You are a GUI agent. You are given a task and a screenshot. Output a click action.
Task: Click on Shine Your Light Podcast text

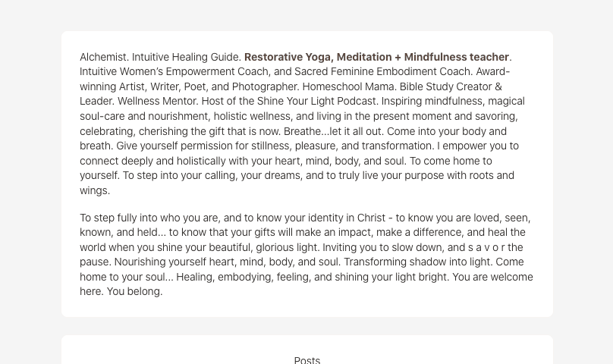(317, 102)
